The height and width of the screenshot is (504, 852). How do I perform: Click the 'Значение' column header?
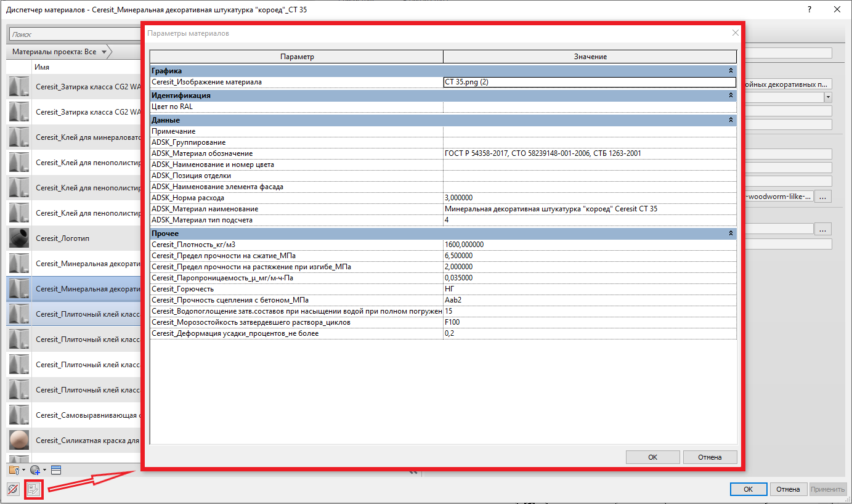coord(590,57)
